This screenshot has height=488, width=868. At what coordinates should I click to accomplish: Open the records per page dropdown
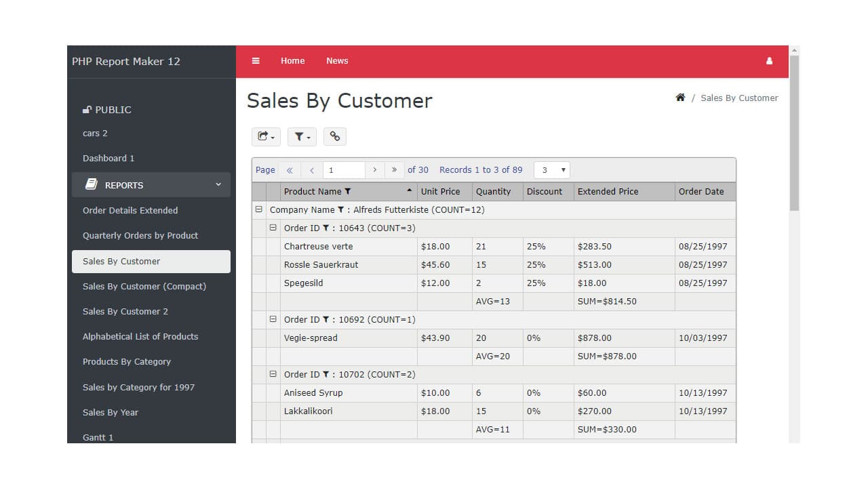tap(551, 169)
